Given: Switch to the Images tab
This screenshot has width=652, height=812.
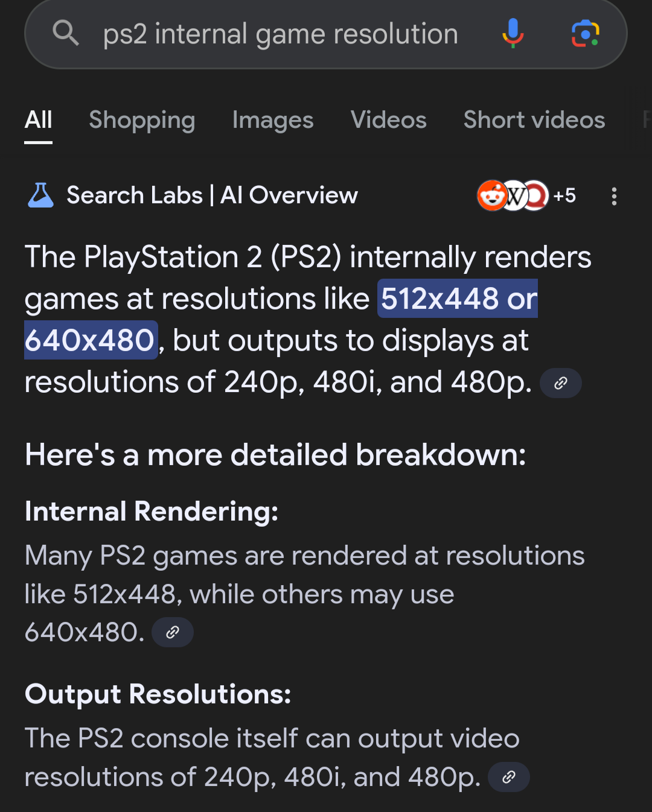Looking at the screenshot, I should click(x=273, y=120).
